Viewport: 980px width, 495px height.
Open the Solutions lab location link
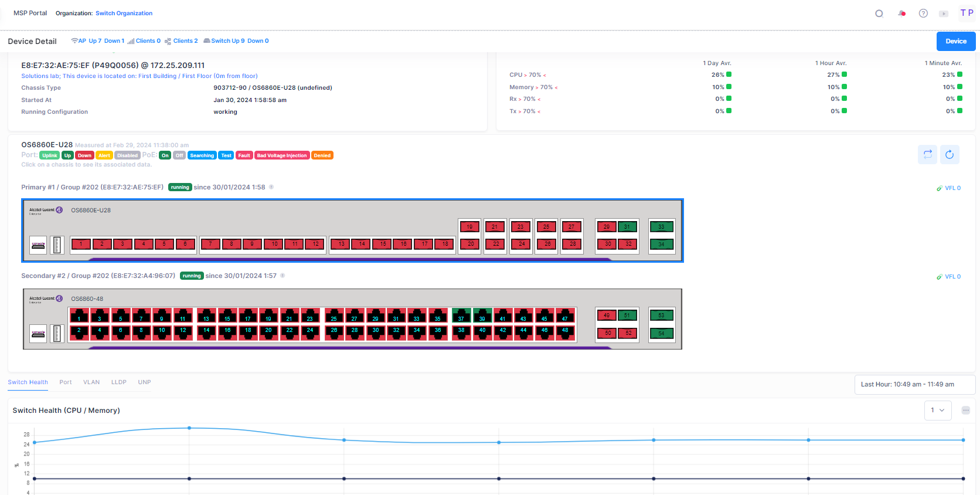click(x=139, y=76)
